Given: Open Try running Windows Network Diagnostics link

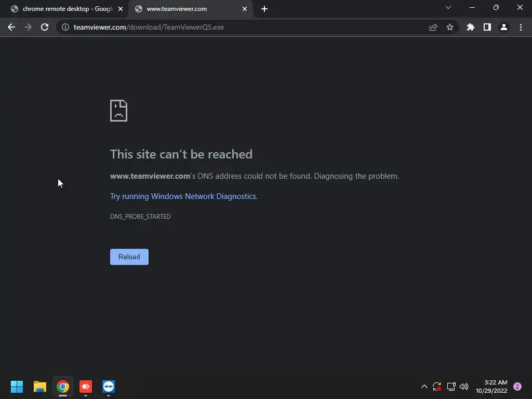Looking at the screenshot, I should pyautogui.click(x=183, y=196).
